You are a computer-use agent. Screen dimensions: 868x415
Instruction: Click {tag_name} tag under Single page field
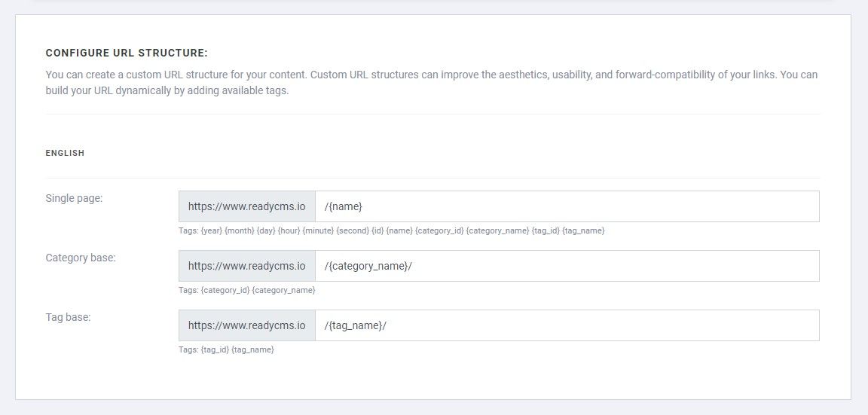pyautogui.click(x=583, y=230)
